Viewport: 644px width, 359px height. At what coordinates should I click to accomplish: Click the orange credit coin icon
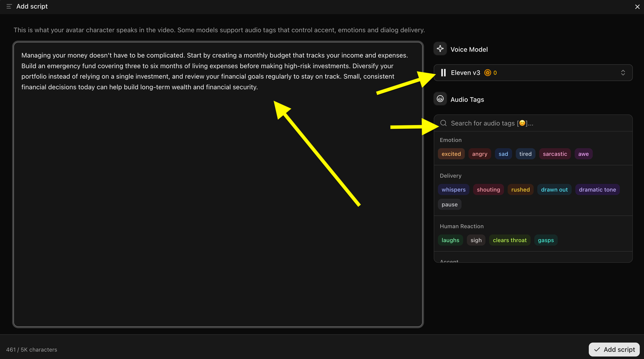tap(488, 73)
